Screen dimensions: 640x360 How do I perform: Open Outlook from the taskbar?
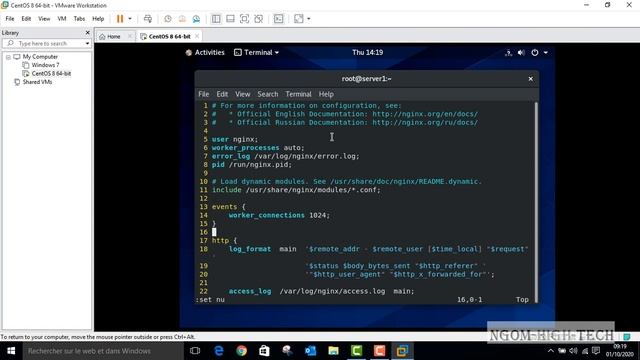pos(310,351)
